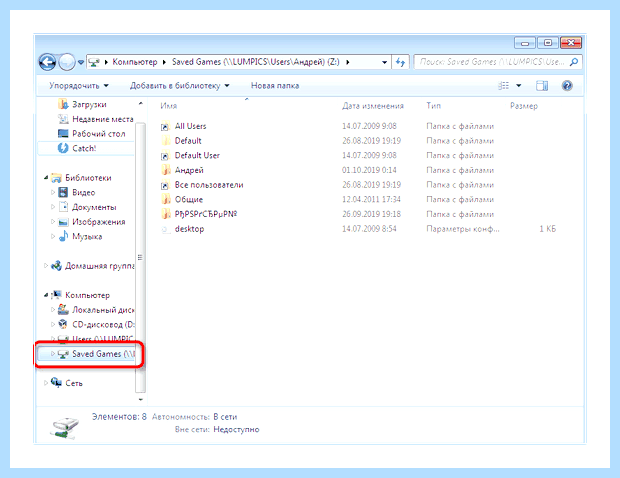Collapse the Компьютер tree node
Viewport: 620px width, 478px height.
pyautogui.click(x=46, y=295)
